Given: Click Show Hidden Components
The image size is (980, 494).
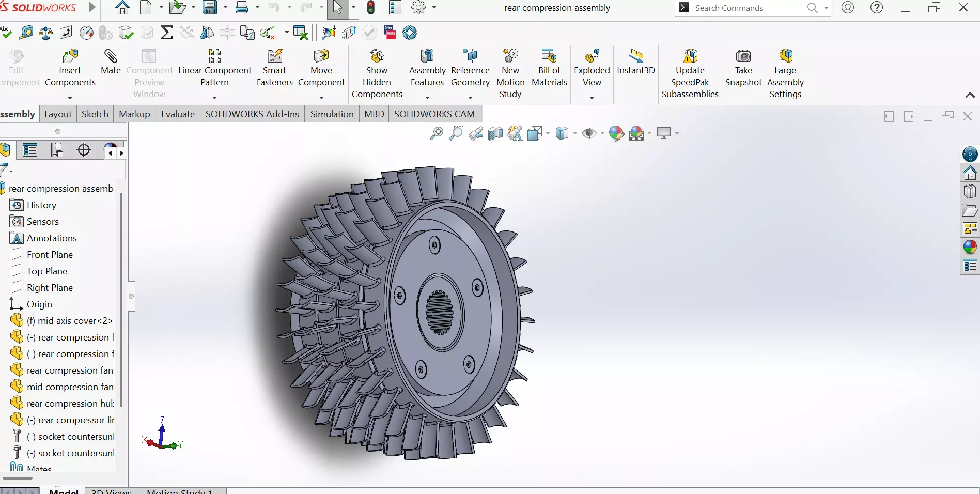Looking at the screenshot, I should pos(377,74).
